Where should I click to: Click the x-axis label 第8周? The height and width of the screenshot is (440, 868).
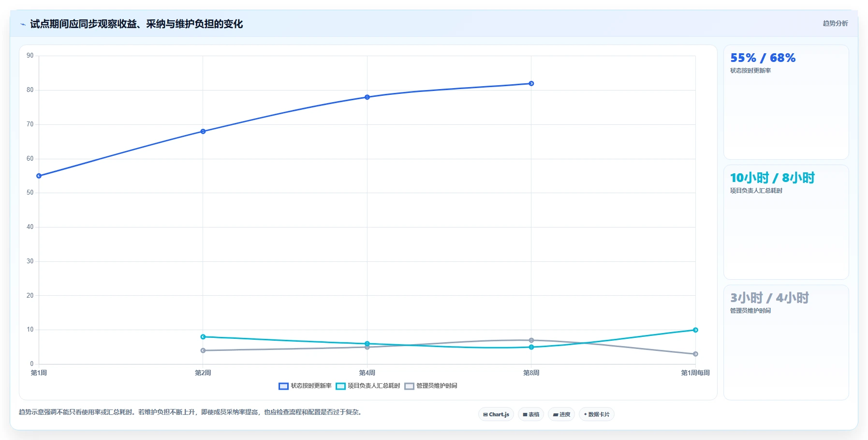(x=531, y=373)
